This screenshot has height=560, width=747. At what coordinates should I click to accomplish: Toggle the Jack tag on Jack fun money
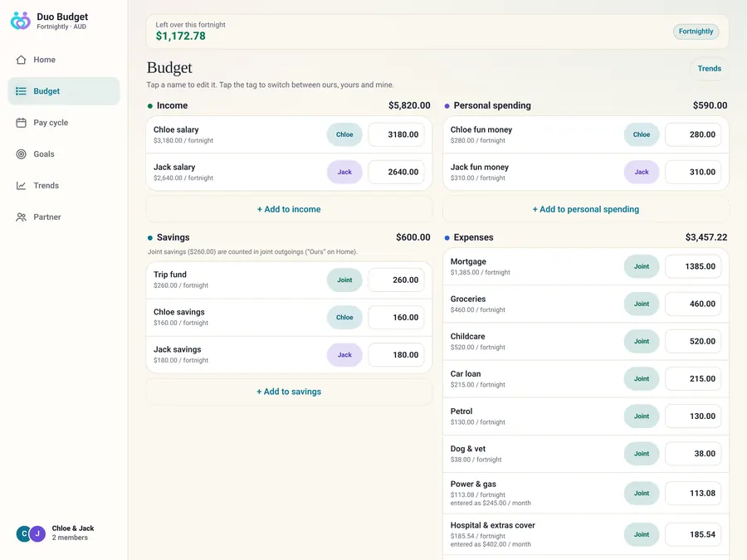(642, 172)
